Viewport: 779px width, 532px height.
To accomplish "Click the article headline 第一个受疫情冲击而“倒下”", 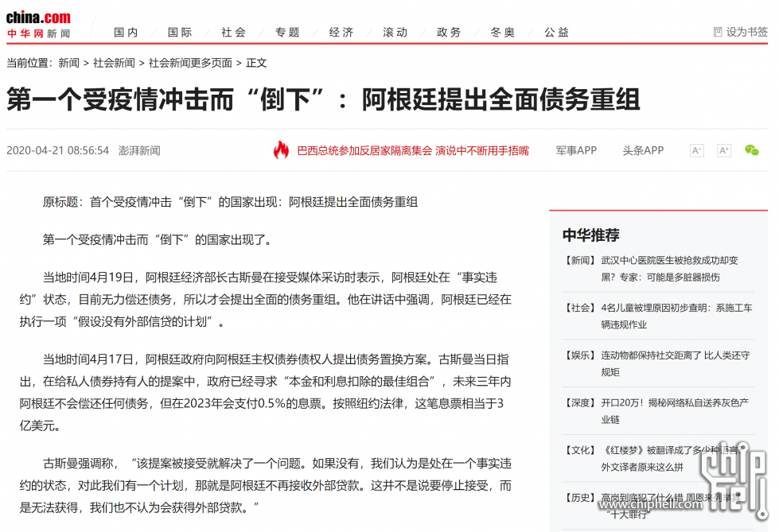I will (x=323, y=99).
